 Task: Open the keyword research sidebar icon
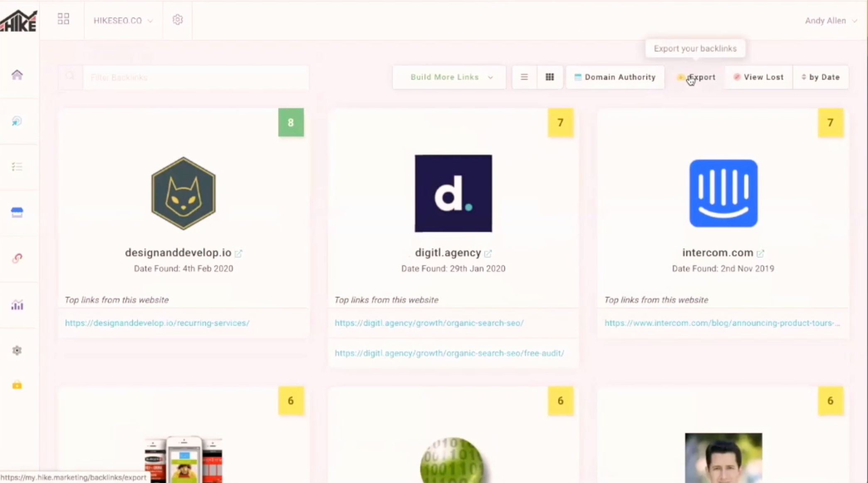pos(17,121)
